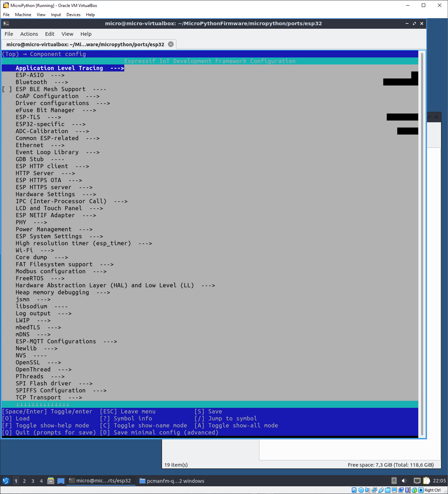
Task: Open terminal Edit menu
Action: [x=50, y=34]
